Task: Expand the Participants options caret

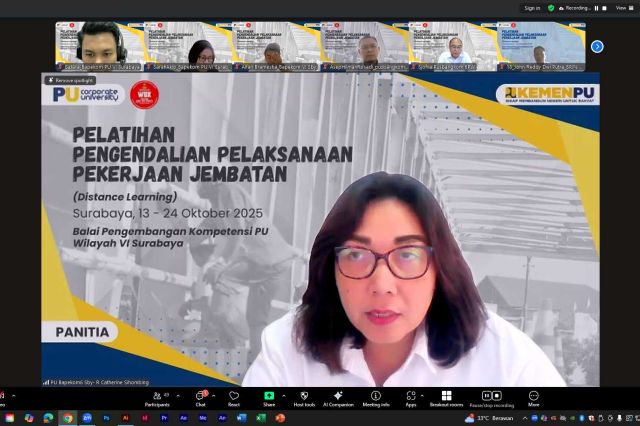Action: 178,393
